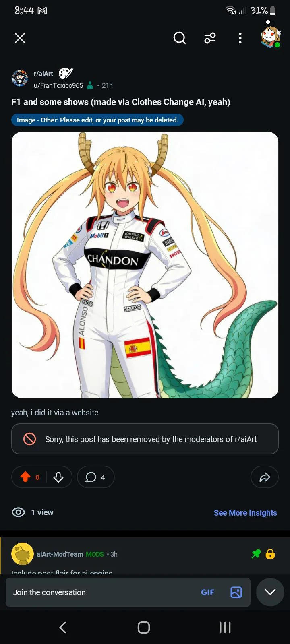Expand the round chevron-down button
This screenshot has height=644, width=290.
pyautogui.click(x=270, y=592)
